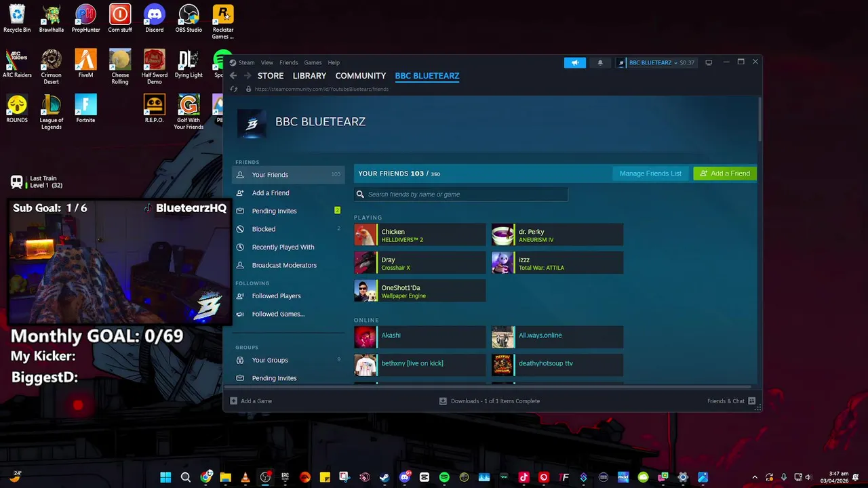The image size is (868, 488).
Task: Open the Friends menu in the menu bar
Action: coord(289,62)
